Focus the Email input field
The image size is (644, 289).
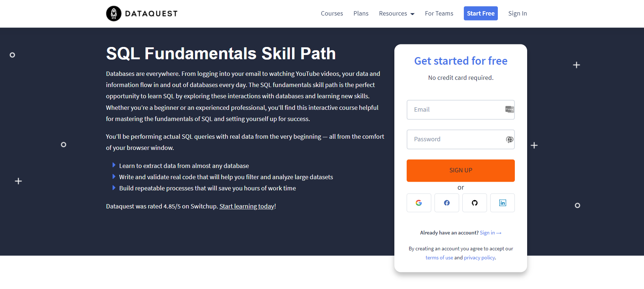(461, 110)
